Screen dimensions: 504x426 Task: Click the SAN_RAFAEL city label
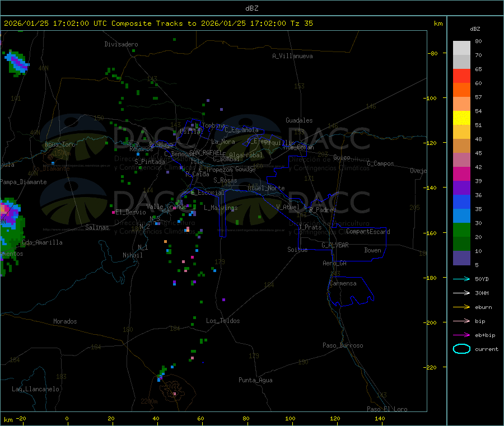pos(206,152)
